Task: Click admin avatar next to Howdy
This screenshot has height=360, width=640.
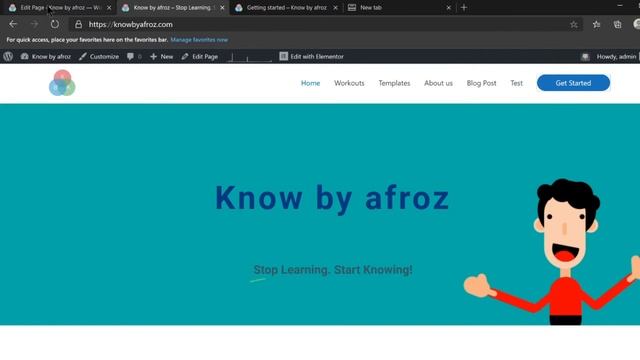Action: pyautogui.click(x=585, y=57)
